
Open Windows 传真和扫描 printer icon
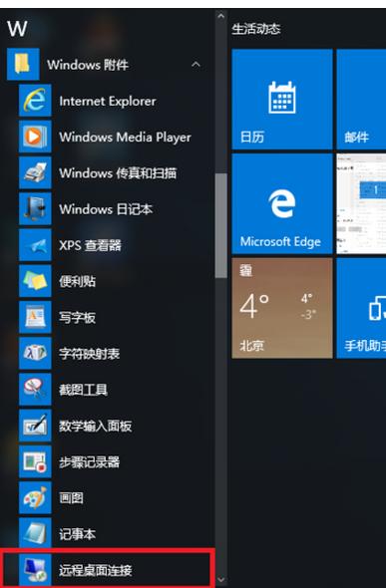(x=35, y=172)
